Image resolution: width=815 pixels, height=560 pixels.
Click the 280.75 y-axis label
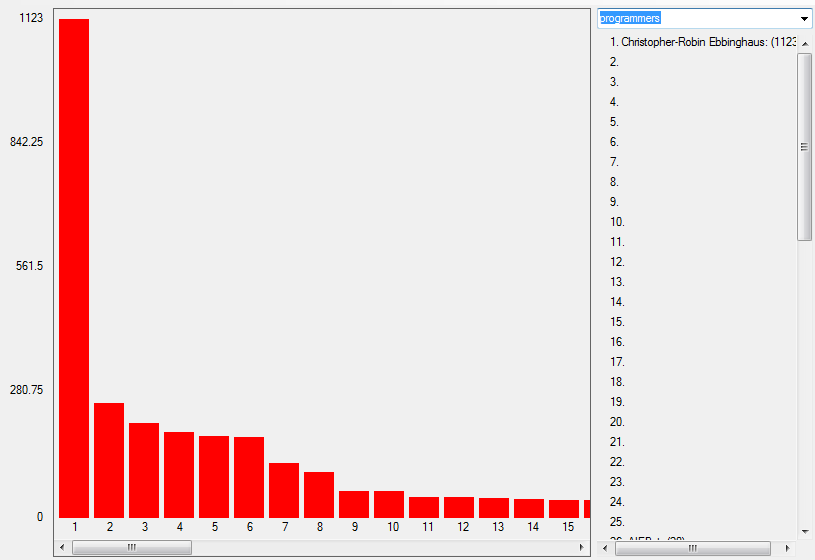[x=27, y=390]
